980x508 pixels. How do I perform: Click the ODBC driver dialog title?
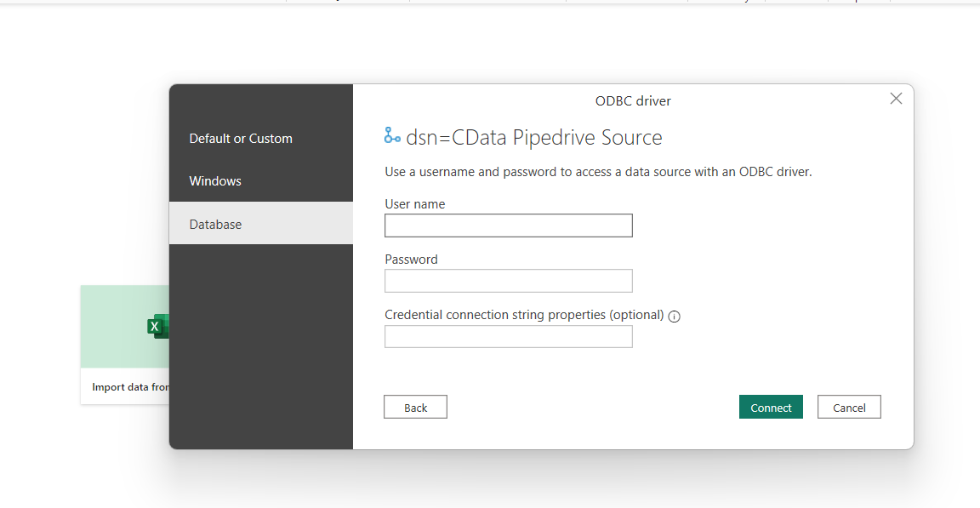coord(633,101)
